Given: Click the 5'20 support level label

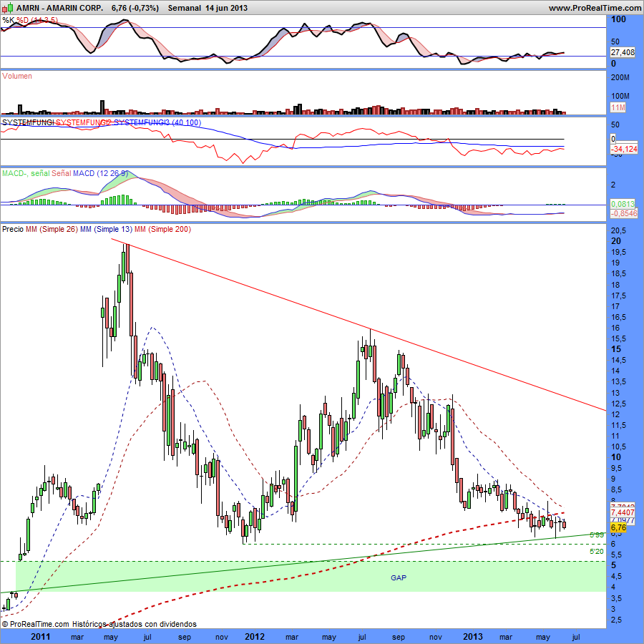Looking at the screenshot, I should pyautogui.click(x=597, y=552).
